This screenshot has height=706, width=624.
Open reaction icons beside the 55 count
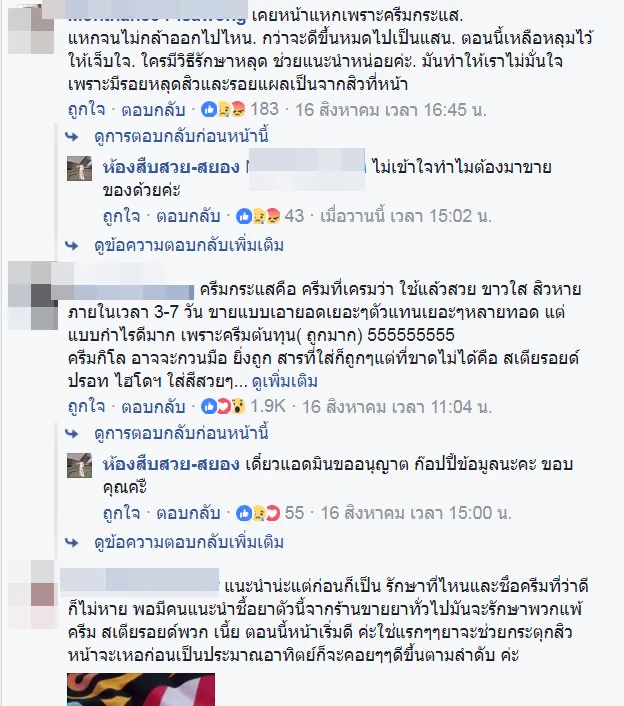pos(258,513)
